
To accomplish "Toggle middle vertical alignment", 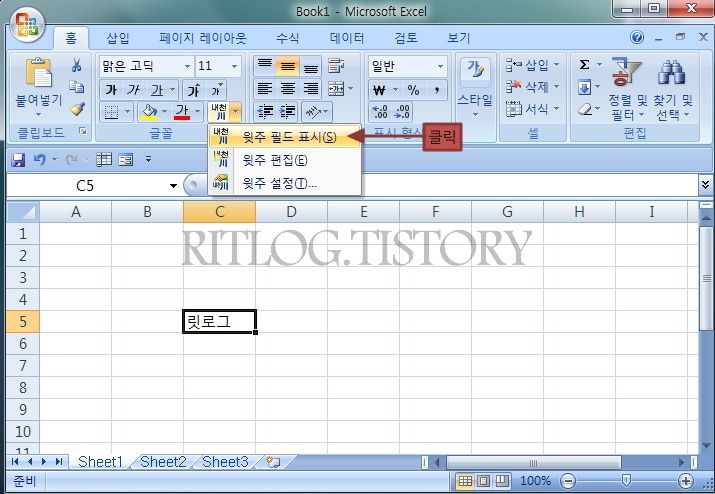I will coord(287,66).
